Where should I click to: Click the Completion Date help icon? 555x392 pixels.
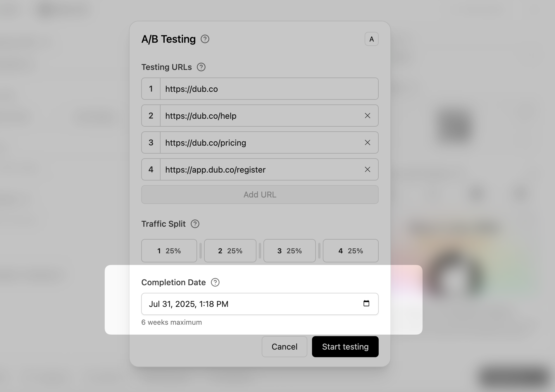(x=215, y=282)
